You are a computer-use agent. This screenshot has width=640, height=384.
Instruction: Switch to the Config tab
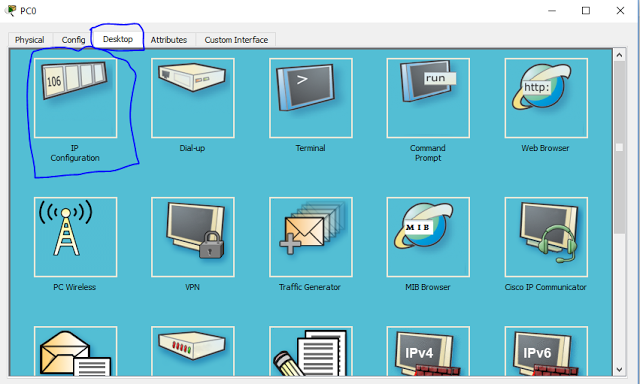pyautogui.click(x=73, y=40)
